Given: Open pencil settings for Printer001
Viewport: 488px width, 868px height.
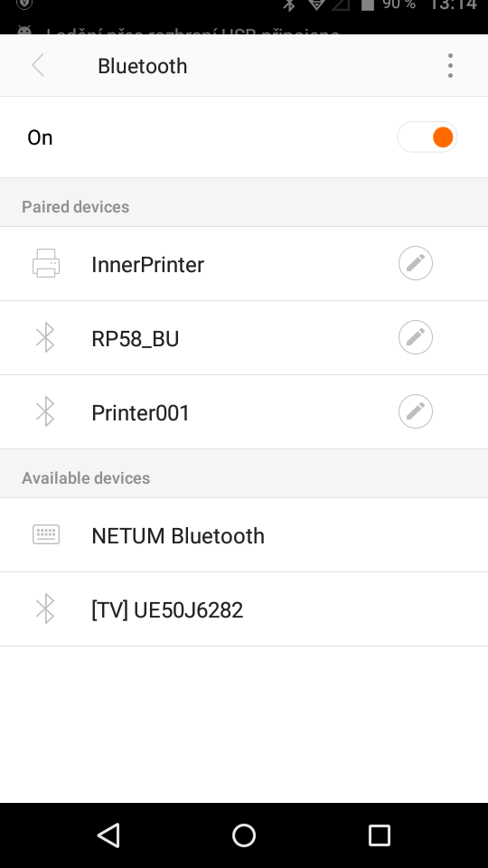Looking at the screenshot, I should click(x=416, y=411).
